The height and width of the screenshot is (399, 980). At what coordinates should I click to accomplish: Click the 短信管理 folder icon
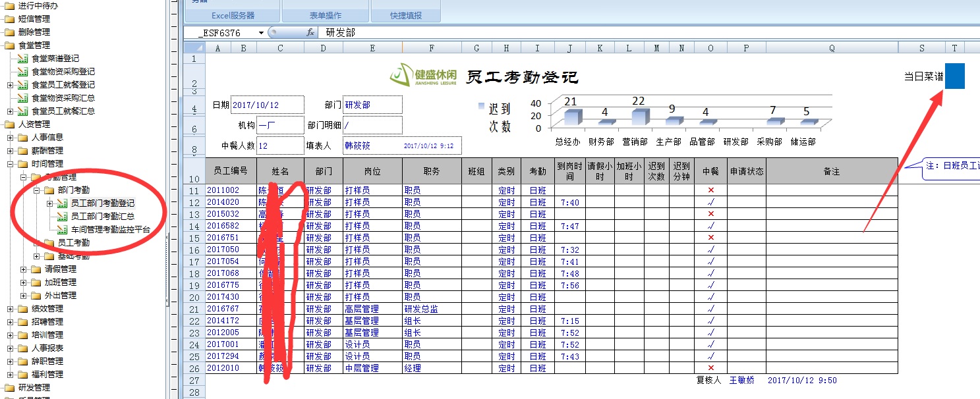point(10,19)
